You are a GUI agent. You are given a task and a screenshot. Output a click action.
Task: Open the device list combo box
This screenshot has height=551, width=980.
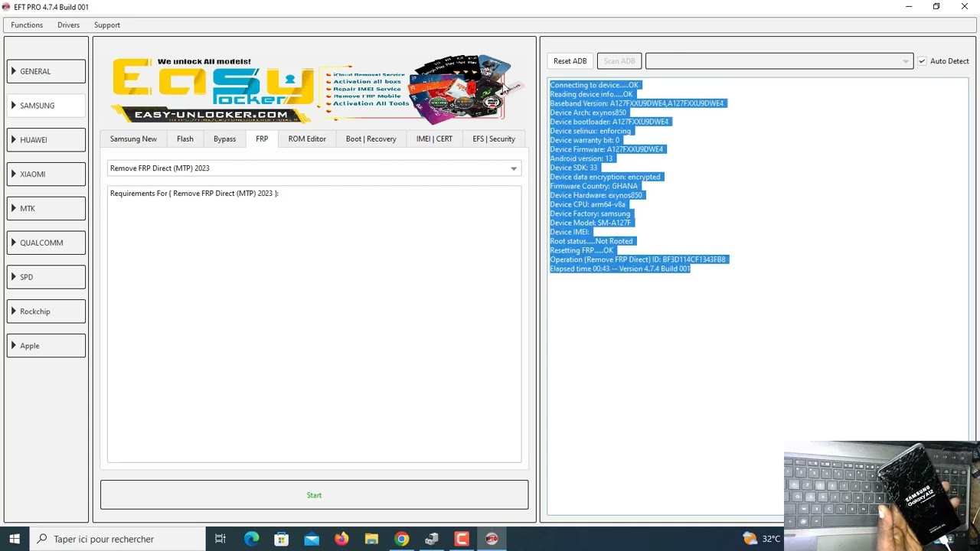(779, 61)
